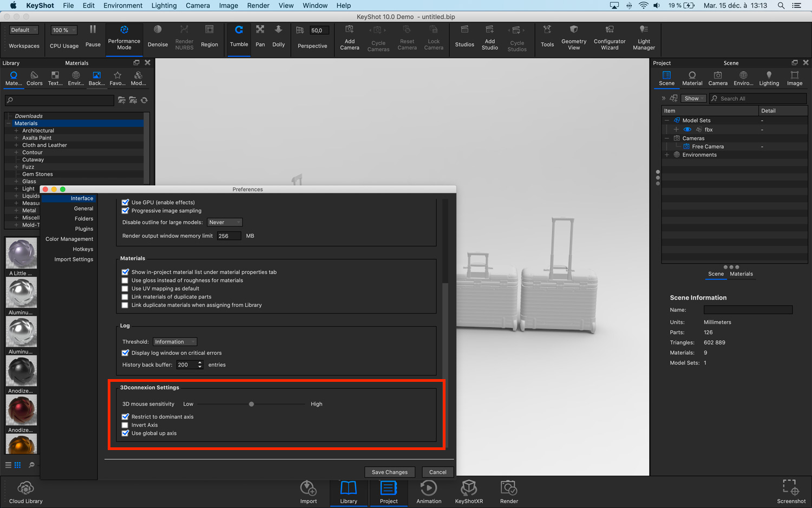
Task: Select Hotkeys in Preferences sidebar
Action: tap(83, 249)
